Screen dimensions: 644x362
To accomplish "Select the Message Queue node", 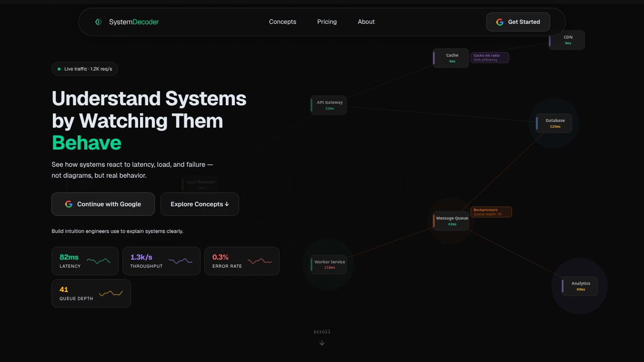I will pyautogui.click(x=451, y=221).
